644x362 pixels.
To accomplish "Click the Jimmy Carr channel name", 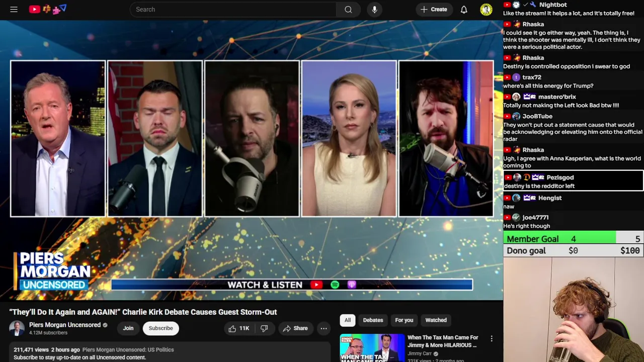I will coord(420,353).
